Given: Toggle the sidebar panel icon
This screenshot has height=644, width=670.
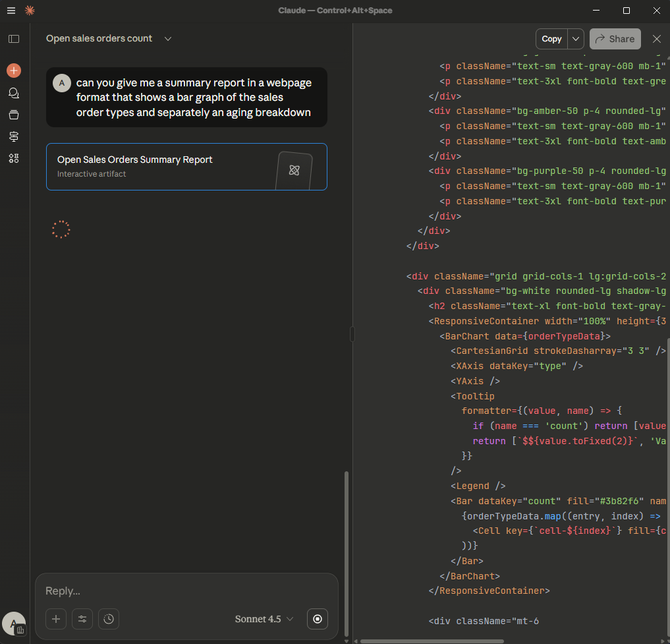Looking at the screenshot, I should click(14, 39).
